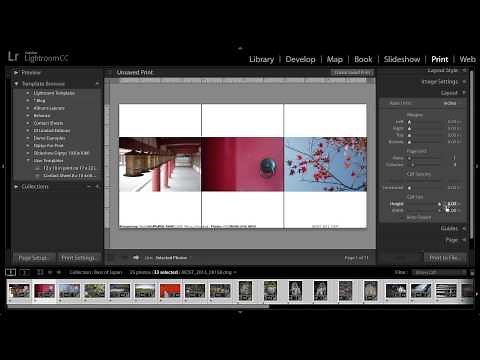480x360 pixels.
Task: Select the Contact Sheets template folder
Action: coord(48,123)
